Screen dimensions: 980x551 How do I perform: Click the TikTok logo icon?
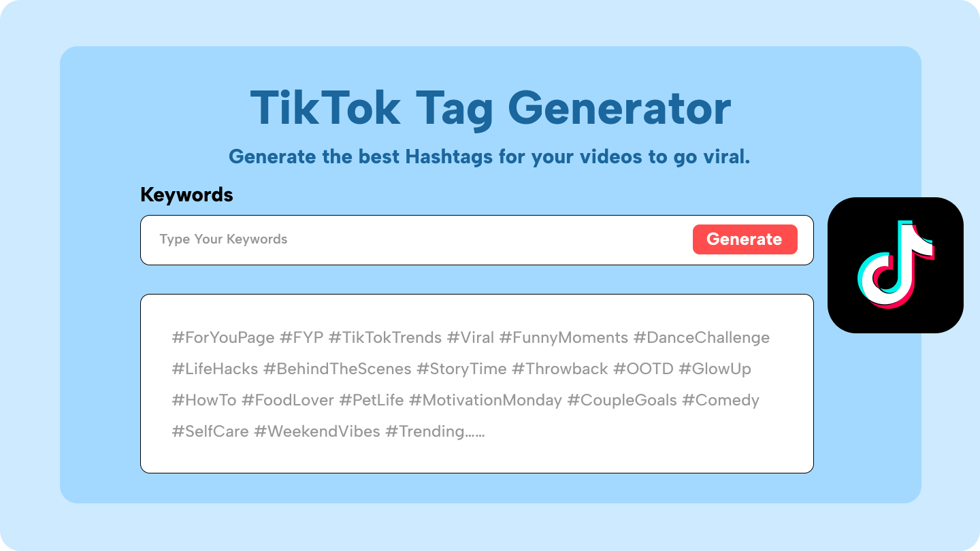[895, 265]
